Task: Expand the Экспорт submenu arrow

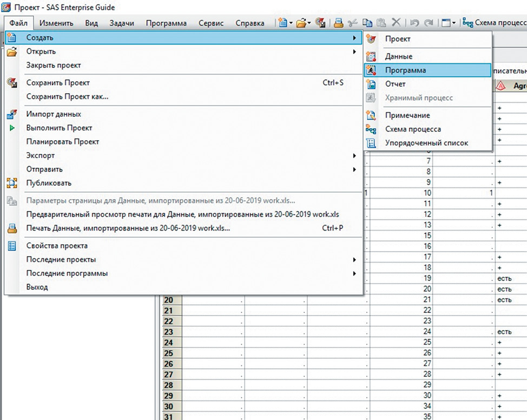Action: click(354, 156)
